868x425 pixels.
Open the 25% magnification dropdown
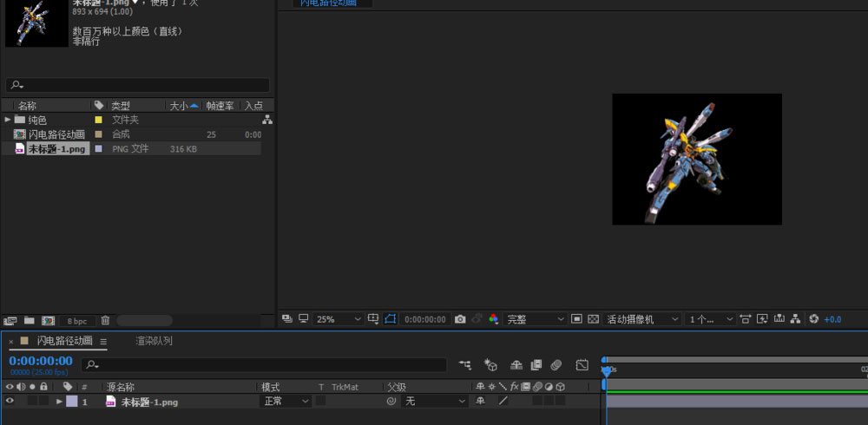click(339, 319)
